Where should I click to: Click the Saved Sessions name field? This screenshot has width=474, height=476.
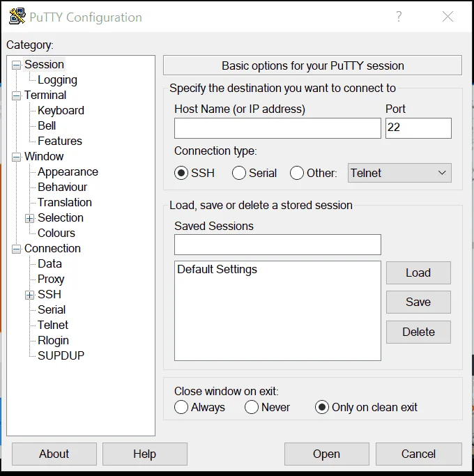(277, 245)
